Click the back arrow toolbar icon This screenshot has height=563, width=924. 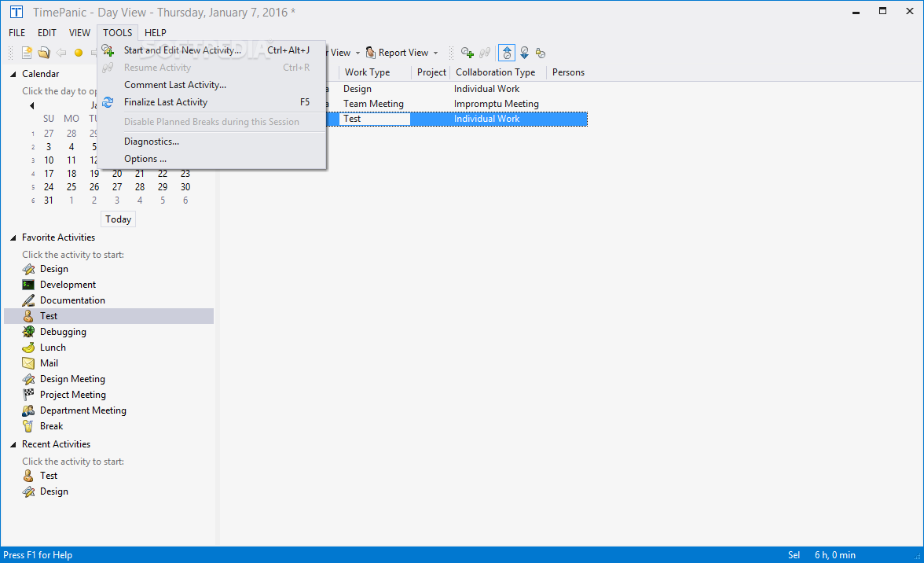click(x=61, y=53)
